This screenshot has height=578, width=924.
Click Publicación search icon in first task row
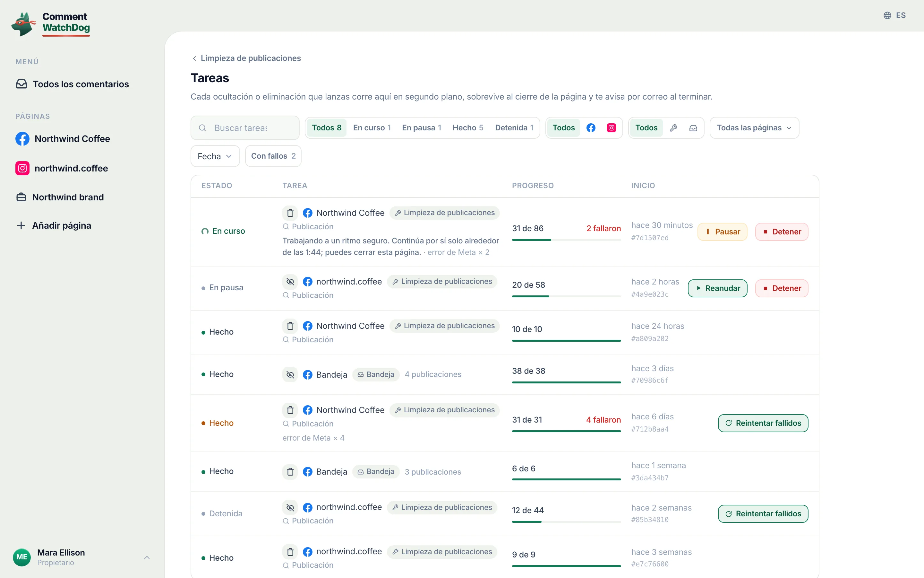click(286, 227)
